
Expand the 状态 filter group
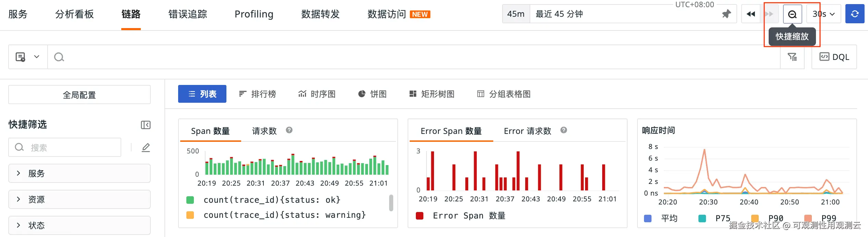pyautogui.click(x=79, y=225)
